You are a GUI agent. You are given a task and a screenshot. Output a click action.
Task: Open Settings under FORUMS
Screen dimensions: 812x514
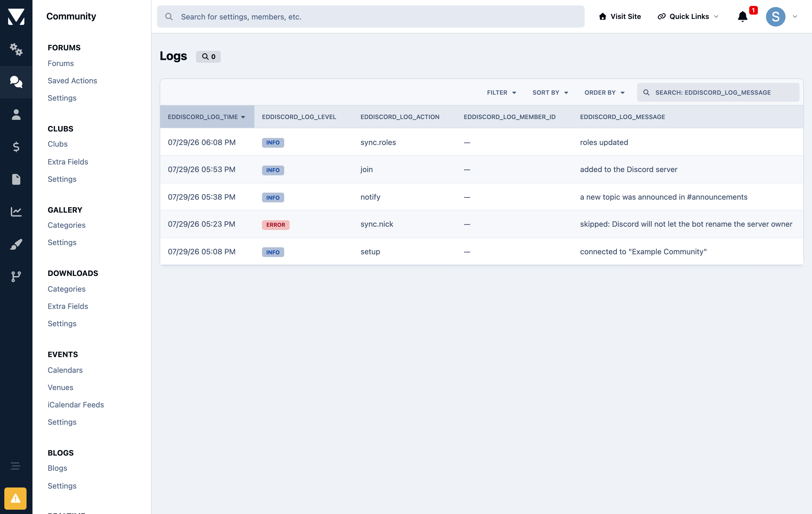point(62,98)
